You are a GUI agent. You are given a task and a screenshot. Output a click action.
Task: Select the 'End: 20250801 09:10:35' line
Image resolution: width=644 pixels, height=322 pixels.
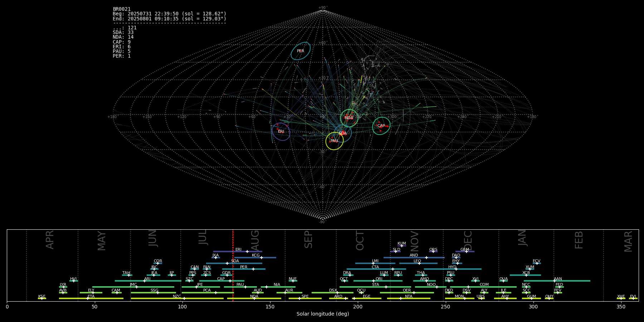(x=170, y=19)
